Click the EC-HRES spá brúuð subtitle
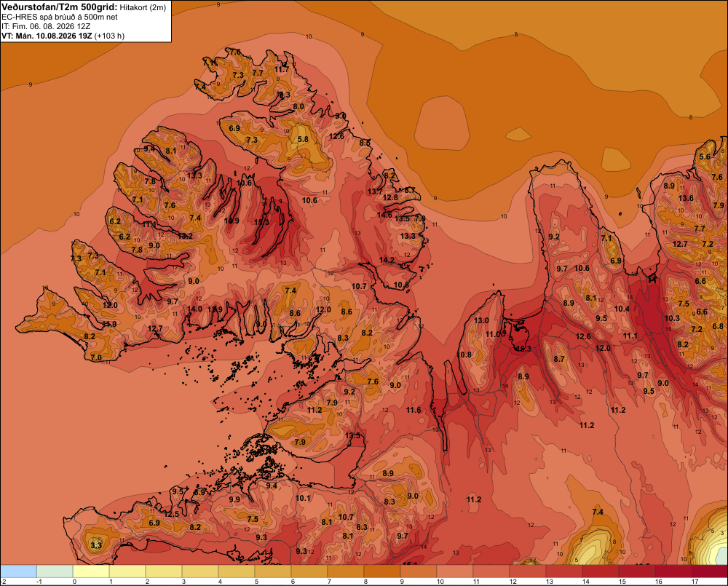 pyautogui.click(x=60, y=17)
